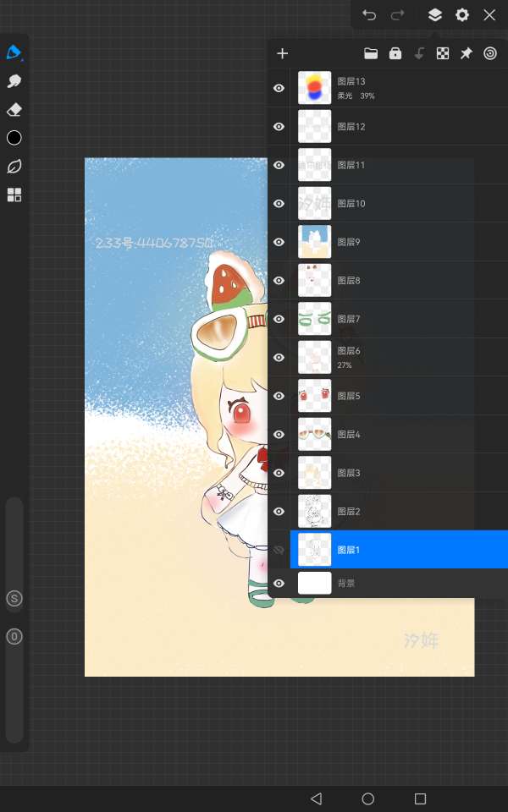The height and width of the screenshot is (812, 508).
Task: Toggle alpha lock checkerboard icon
Action: [442, 53]
